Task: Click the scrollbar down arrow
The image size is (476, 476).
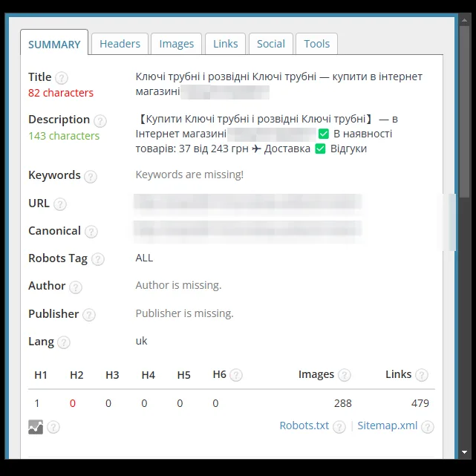Action: coord(464,452)
